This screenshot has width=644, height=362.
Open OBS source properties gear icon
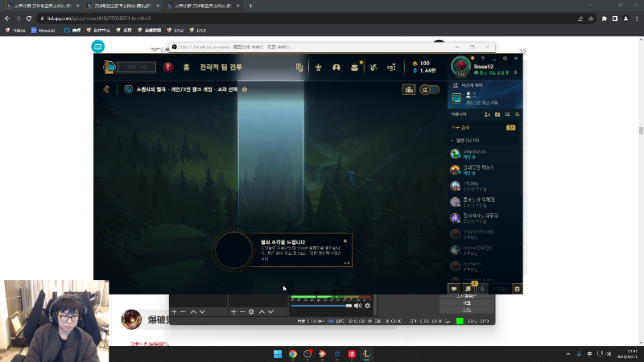point(251,312)
